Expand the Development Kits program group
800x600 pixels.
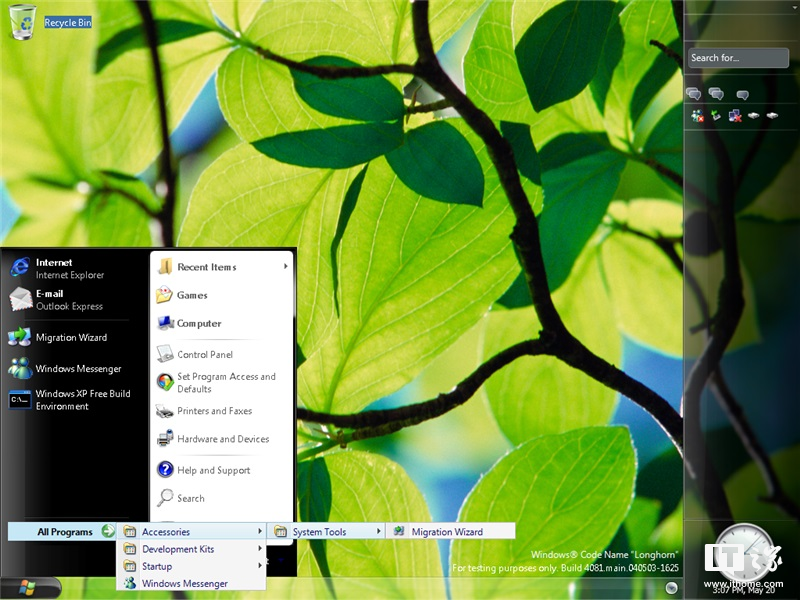click(192, 549)
